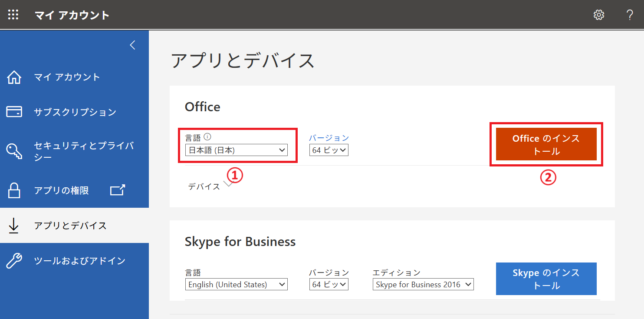Collapse the sidebar with the chevron arrow
The image size is (644, 319).
pos(133,45)
